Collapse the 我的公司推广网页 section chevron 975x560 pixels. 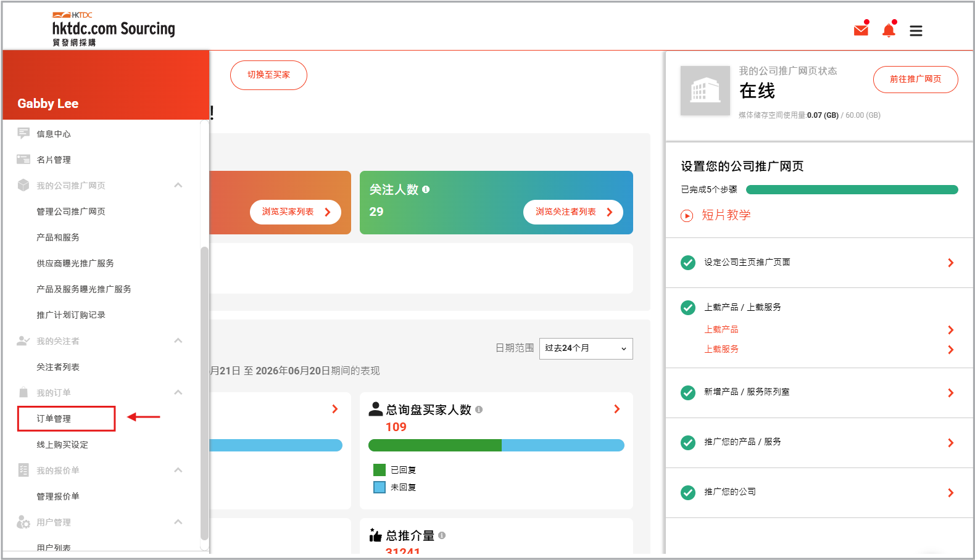point(178,185)
